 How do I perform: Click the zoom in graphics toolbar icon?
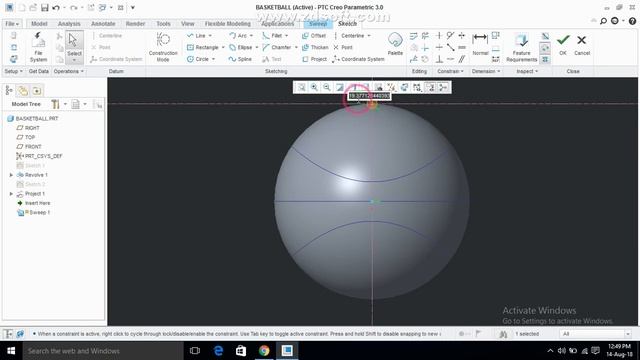(314, 87)
